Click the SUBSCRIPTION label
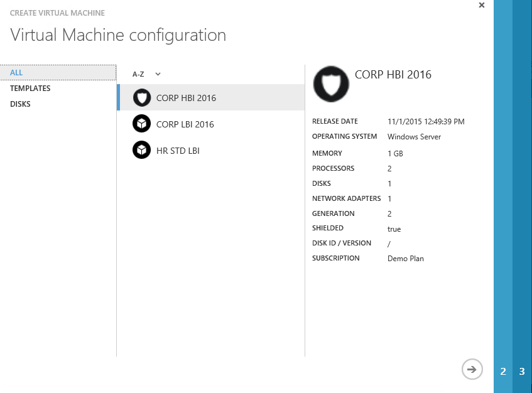Screen dimensions: 532x393 pos(335,258)
